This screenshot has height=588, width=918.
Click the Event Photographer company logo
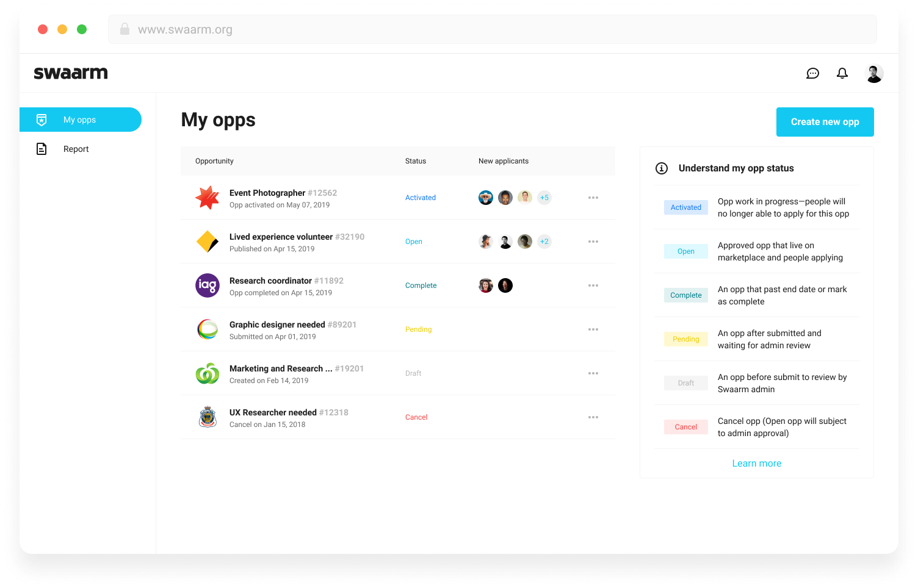pyautogui.click(x=208, y=198)
